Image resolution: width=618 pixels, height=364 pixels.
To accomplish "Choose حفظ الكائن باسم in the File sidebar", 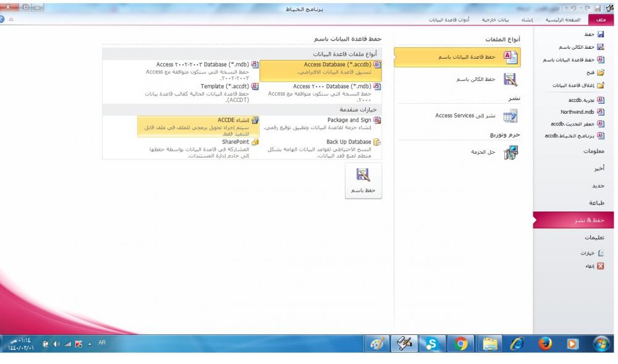I will point(582,47).
